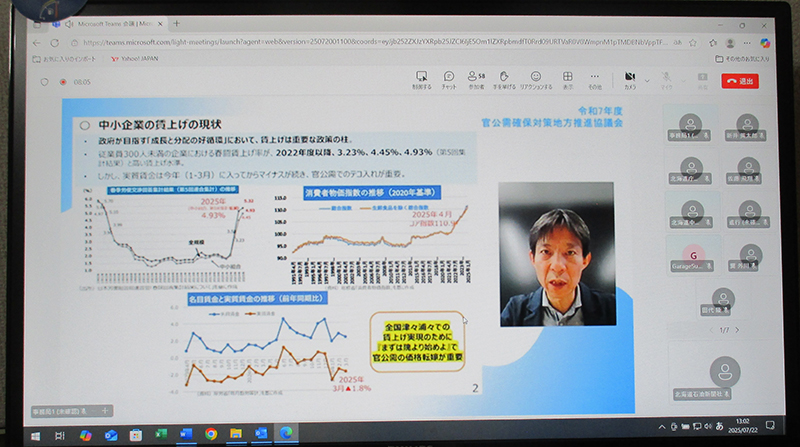Open Yahoo! JAPAN bookmark
Viewport: 800px width, 447px height.
[135, 59]
